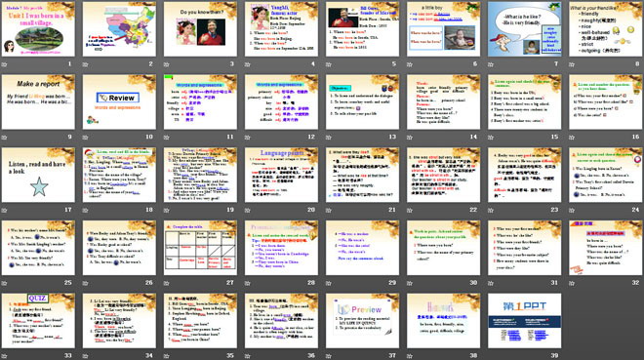Open the China map slide 2
Screen dimensions: 644x360
[x=119, y=28]
